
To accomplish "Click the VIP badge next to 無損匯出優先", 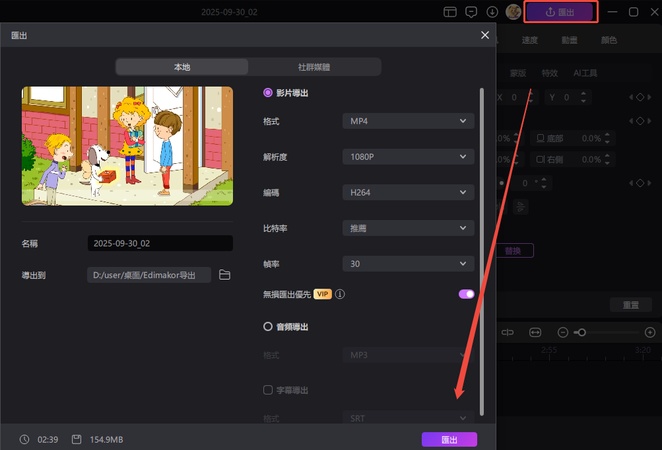I will (323, 294).
